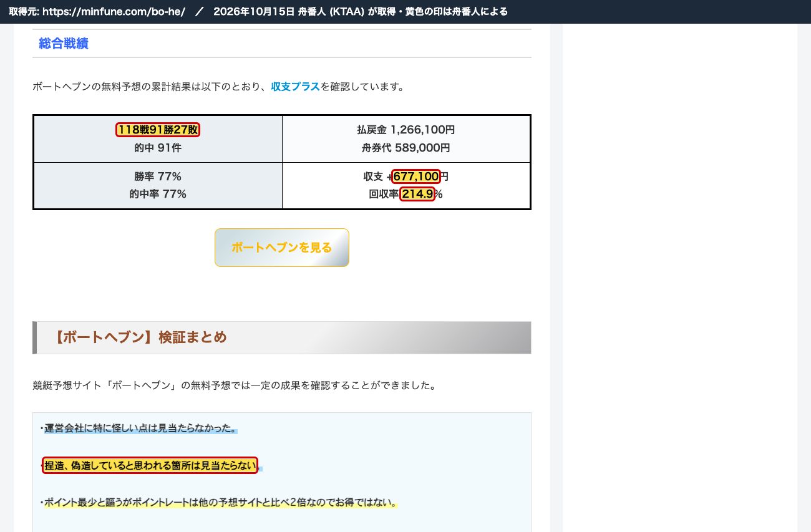Click the 勝率 77% text
This screenshot has height=532, width=811.
pyautogui.click(x=158, y=177)
